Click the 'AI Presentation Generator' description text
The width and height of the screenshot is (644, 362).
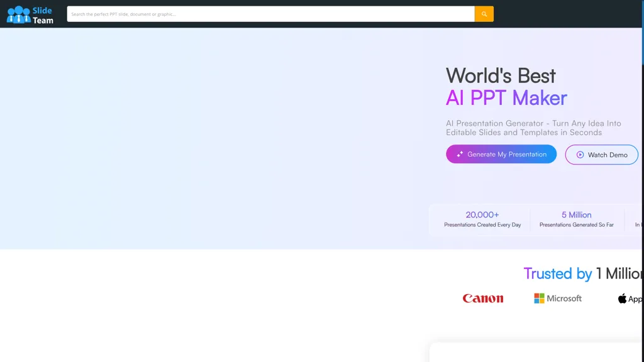pyautogui.click(x=533, y=128)
